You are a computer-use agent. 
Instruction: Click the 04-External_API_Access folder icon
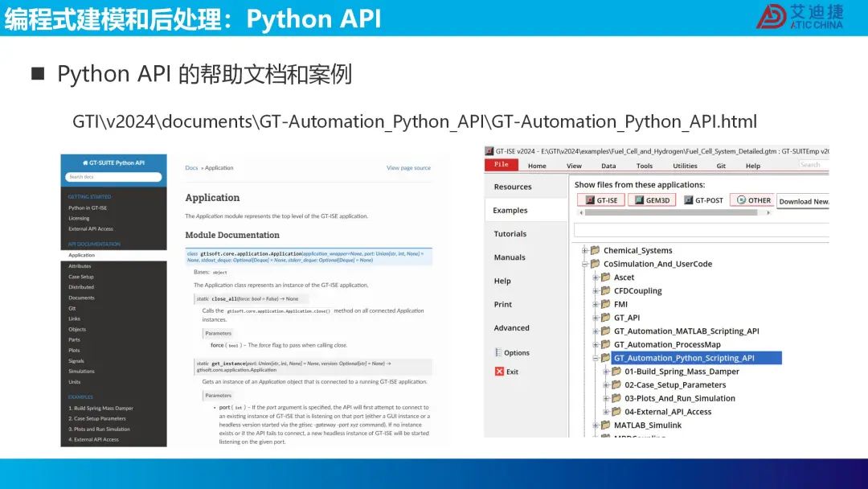[x=616, y=412]
